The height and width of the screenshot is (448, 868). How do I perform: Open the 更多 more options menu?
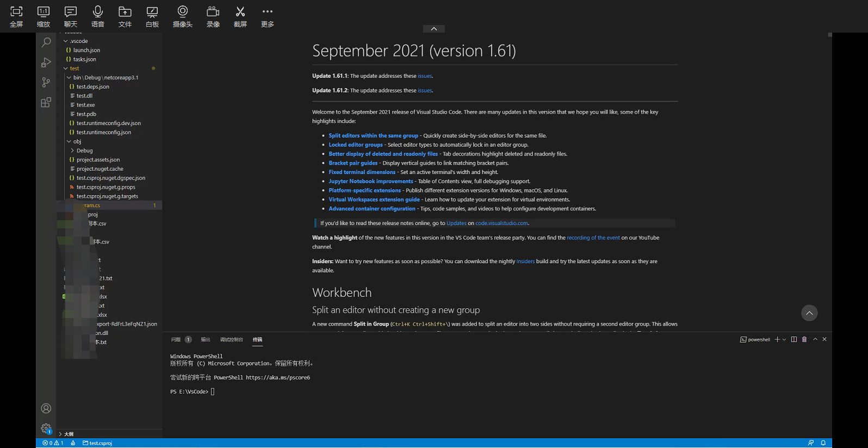pyautogui.click(x=268, y=16)
